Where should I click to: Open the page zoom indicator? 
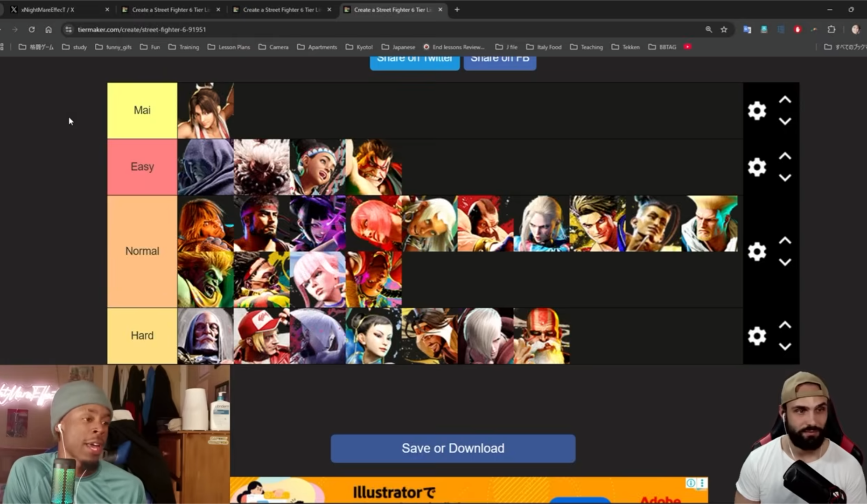click(709, 29)
